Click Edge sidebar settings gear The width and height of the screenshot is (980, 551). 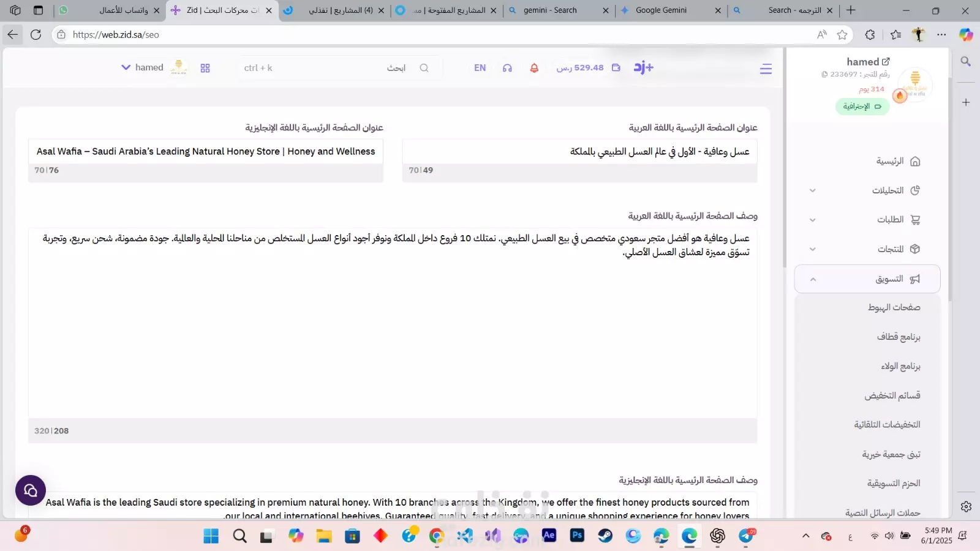pyautogui.click(x=966, y=506)
